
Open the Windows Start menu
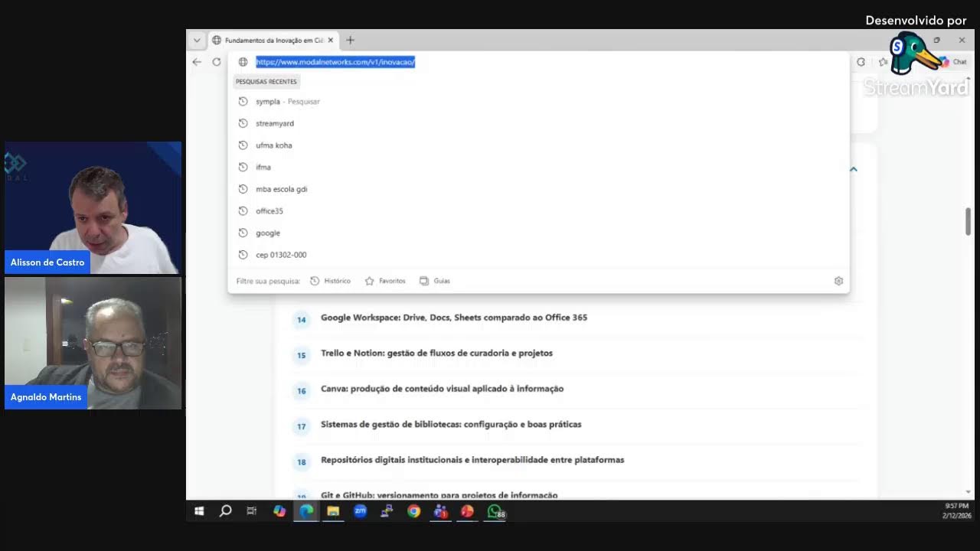coord(199,511)
